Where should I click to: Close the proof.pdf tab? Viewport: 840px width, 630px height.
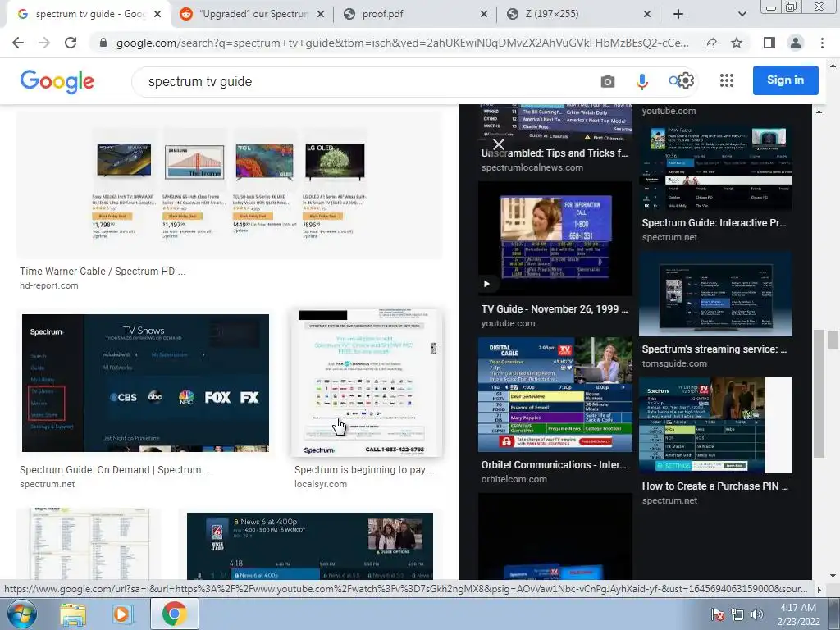tap(484, 14)
